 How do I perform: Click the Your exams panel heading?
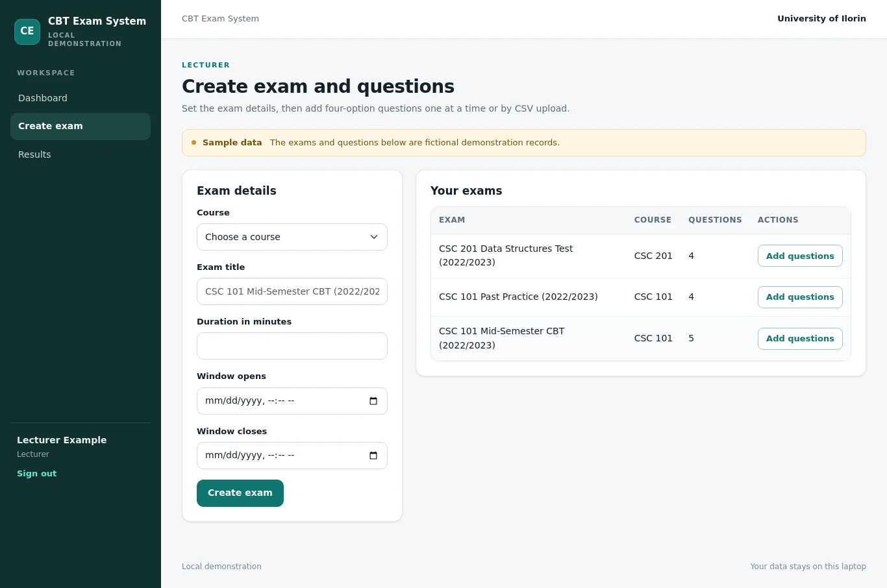(x=466, y=191)
